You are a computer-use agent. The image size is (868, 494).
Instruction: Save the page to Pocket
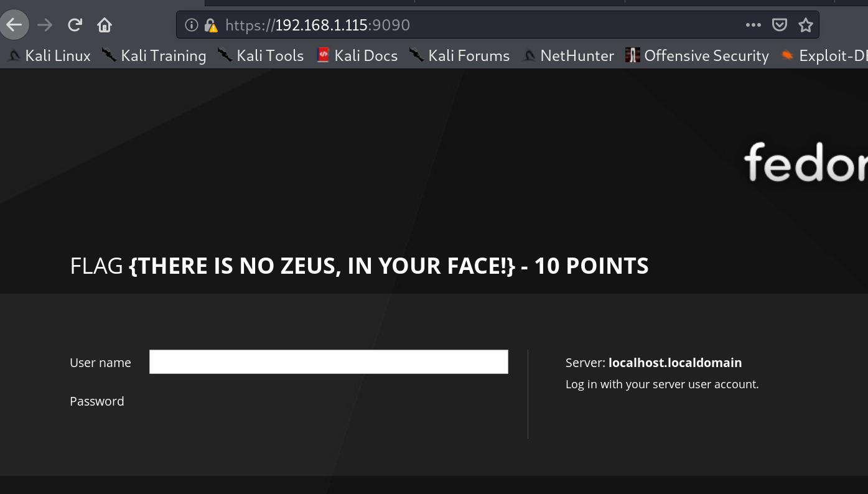(x=779, y=25)
